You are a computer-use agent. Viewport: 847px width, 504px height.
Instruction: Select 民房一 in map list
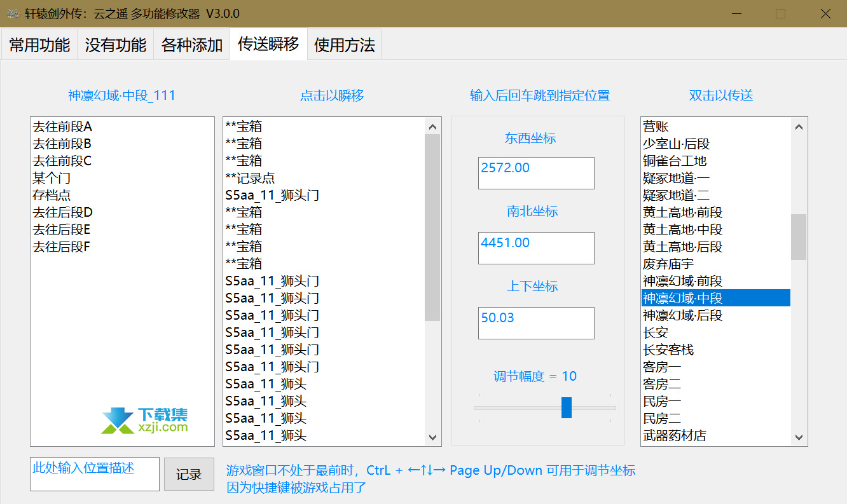pos(716,401)
